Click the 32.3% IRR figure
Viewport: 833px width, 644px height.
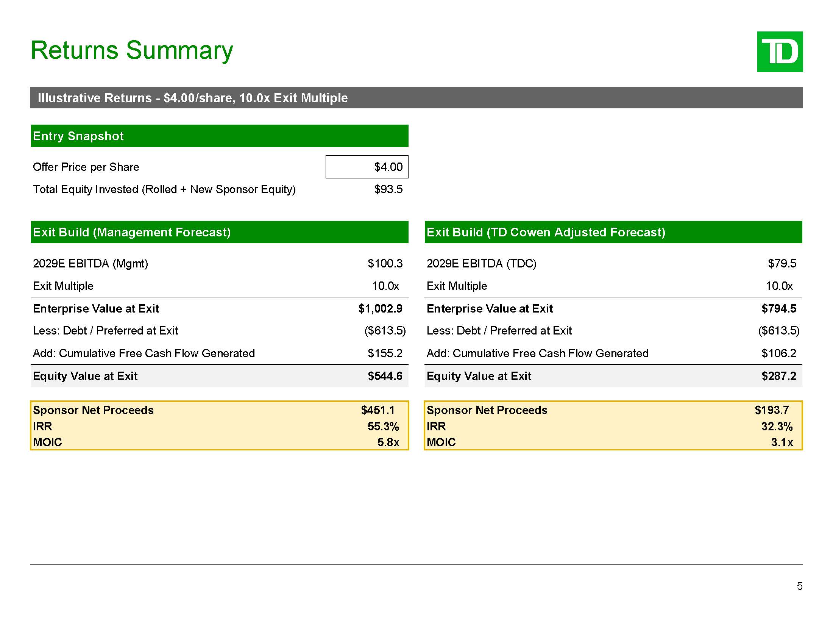tap(777, 426)
